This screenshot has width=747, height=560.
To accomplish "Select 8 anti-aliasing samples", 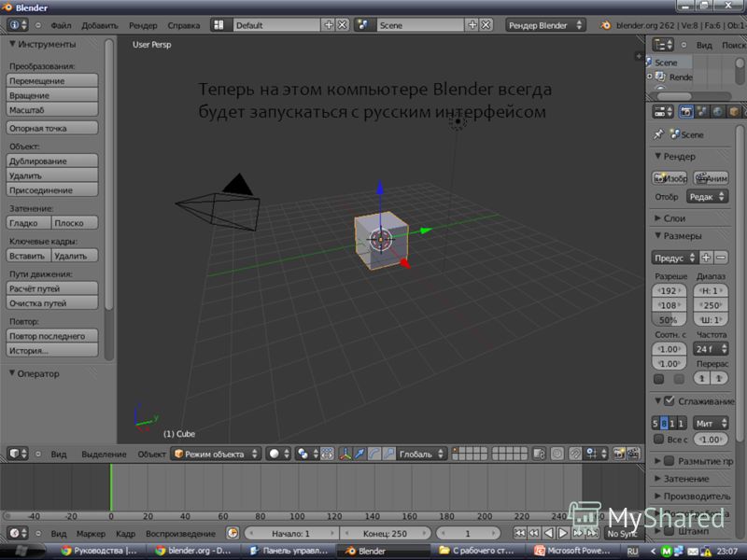I will coord(664,424).
